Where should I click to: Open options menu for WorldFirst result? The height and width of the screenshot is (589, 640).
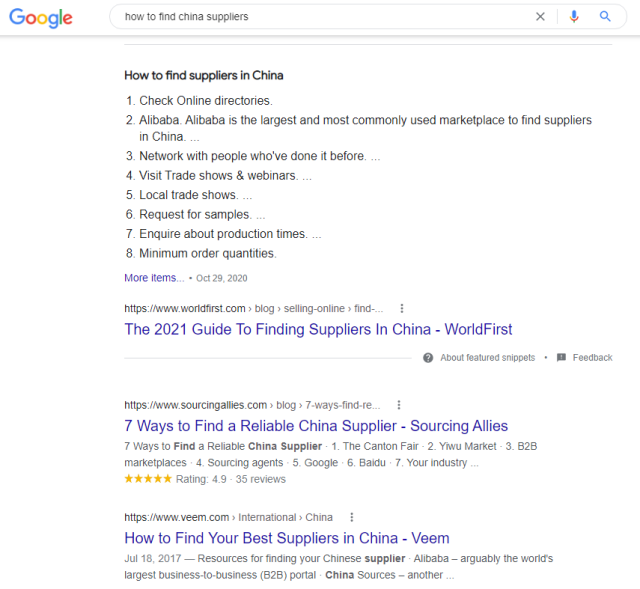(402, 309)
